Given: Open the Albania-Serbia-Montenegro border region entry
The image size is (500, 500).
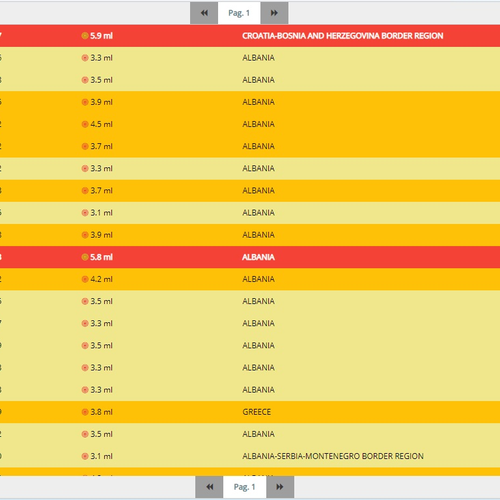Looking at the screenshot, I should (250, 456).
